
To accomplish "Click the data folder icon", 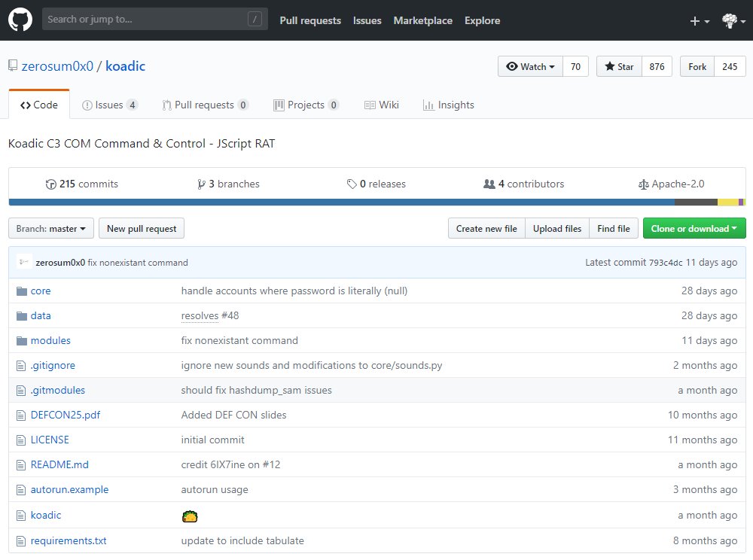I will (x=22, y=315).
